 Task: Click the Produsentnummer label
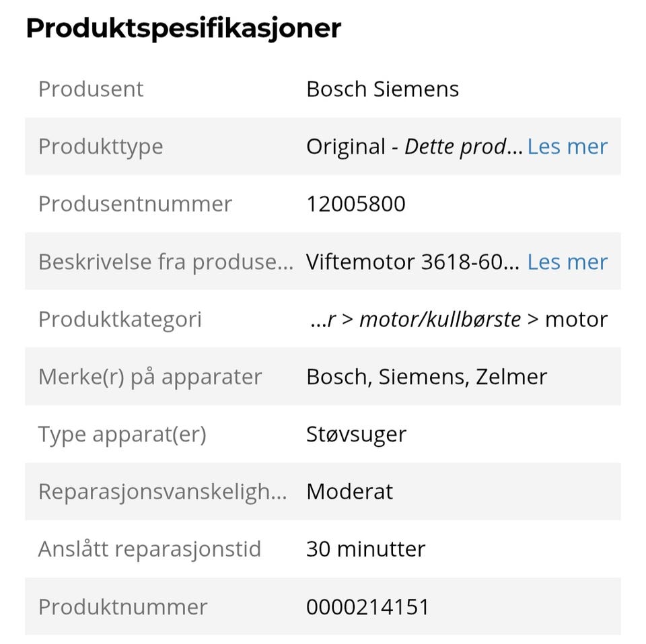[x=135, y=204]
